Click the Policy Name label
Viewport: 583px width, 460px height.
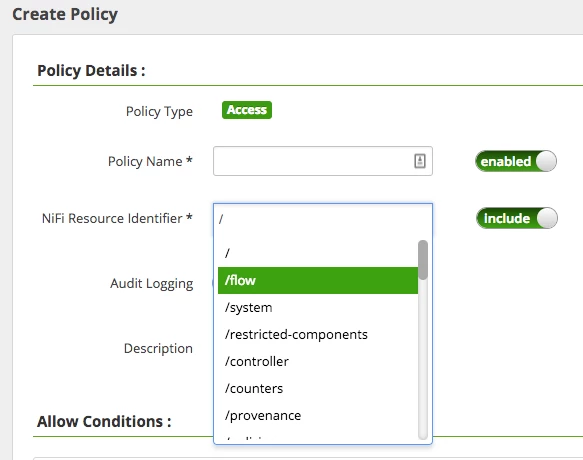coord(150,161)
